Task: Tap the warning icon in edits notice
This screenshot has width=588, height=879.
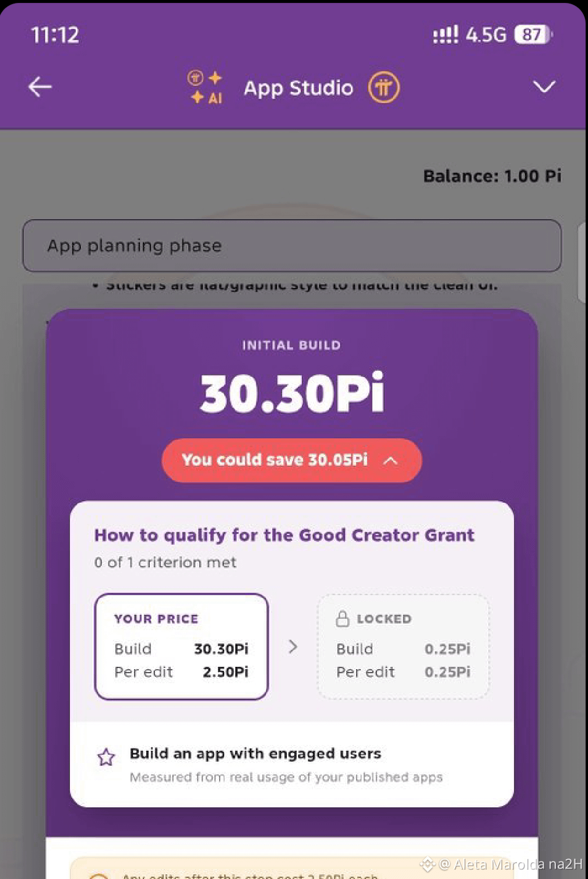Action: (99, 876)
